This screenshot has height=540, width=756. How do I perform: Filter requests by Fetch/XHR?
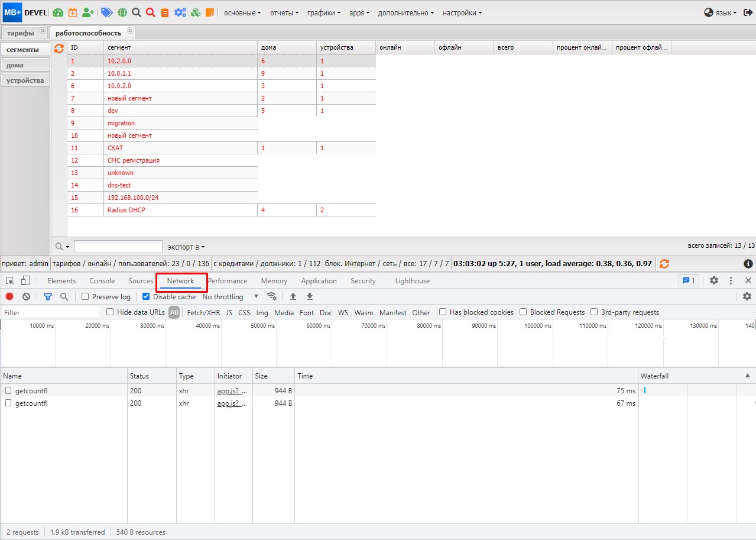pyautogui.click(x=203, y=312)
